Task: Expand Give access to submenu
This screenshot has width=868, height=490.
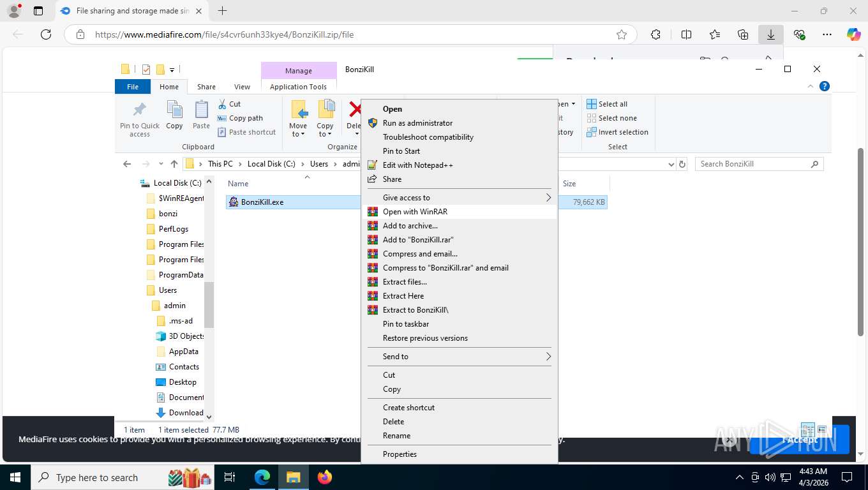Action: point(460,198)
